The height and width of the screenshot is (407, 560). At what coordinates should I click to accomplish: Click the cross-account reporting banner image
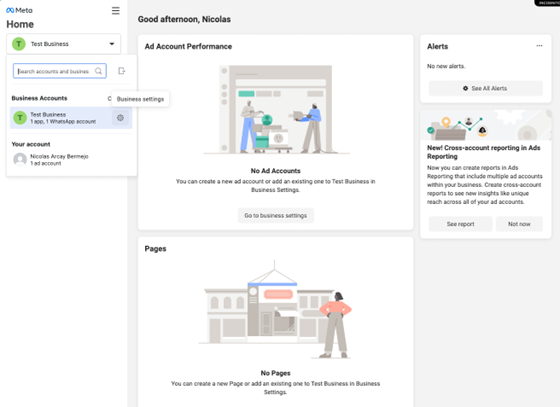[x=486, y=125]
